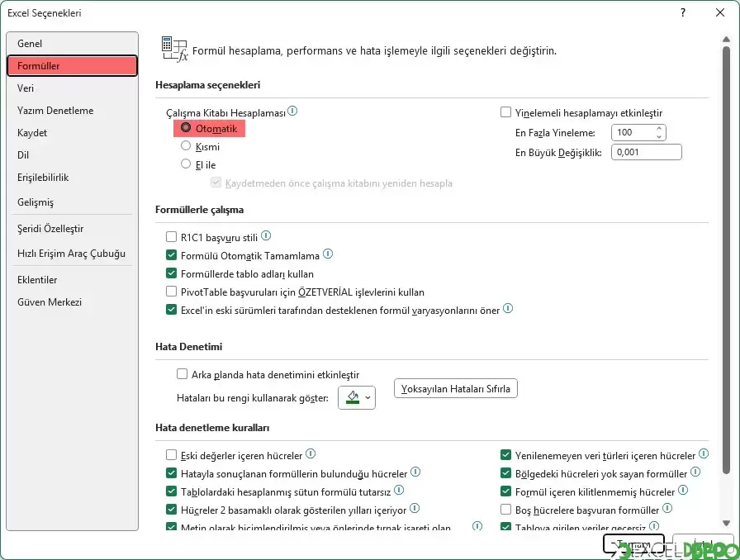Show info for Eski değerler içeren hücreler

(x=311, y=453)
